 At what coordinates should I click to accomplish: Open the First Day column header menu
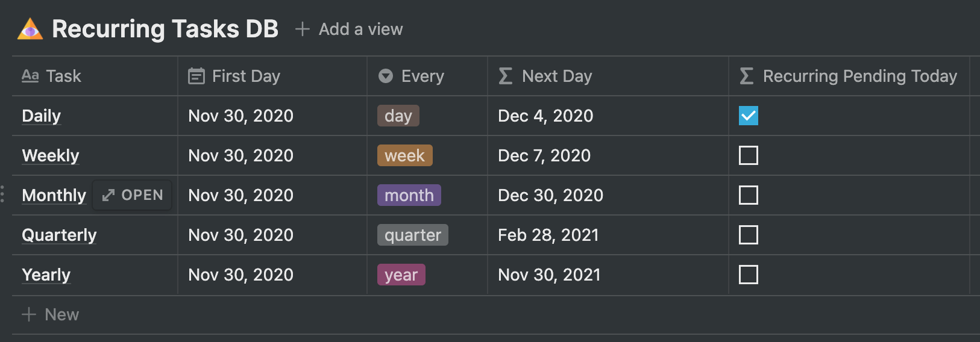246,76
